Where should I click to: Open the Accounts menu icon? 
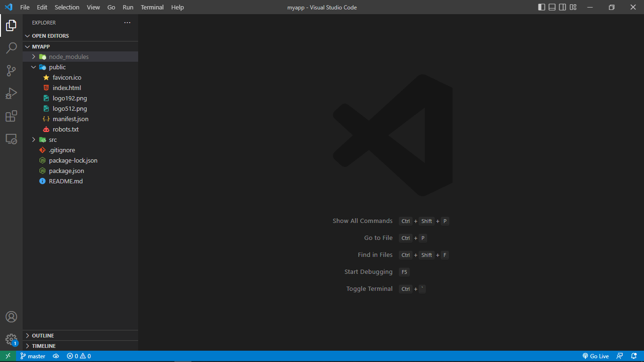point(11,317)
